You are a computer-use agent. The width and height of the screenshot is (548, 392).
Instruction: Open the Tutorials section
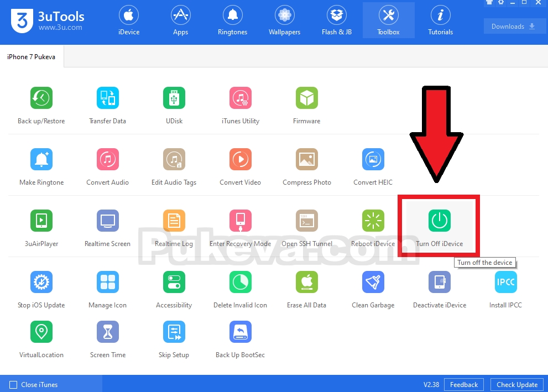click(x=440, y=20)
